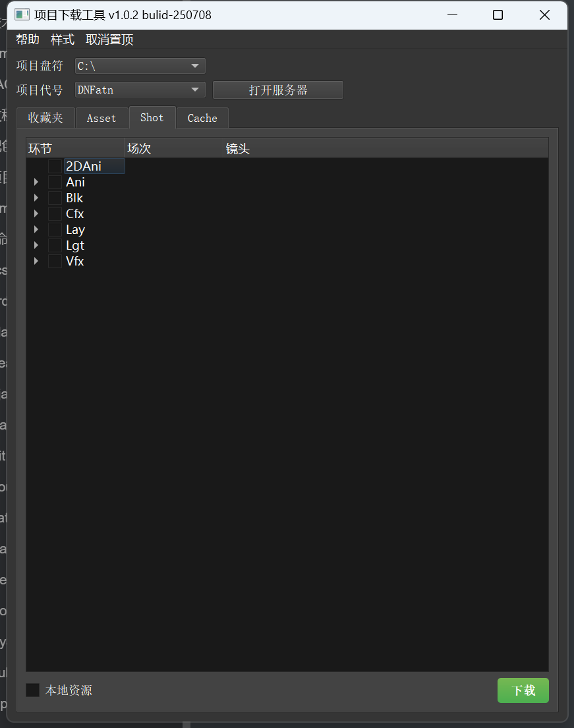Open the 项目代号 DNFatn dropdown
This screenshot has height=728, width=574.
click(x=140, y=90)
